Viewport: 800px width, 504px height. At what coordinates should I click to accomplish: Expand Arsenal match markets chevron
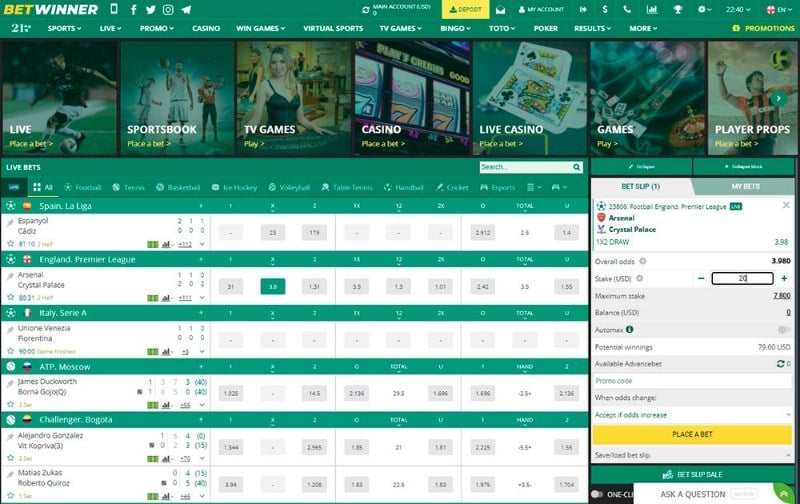(x=202, y=297)
